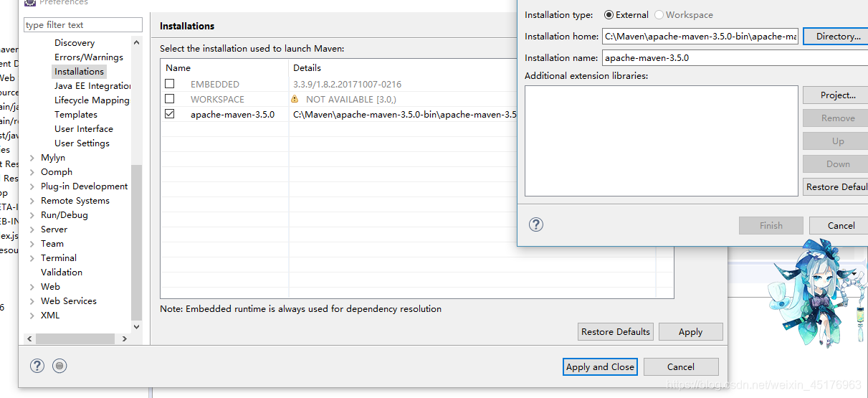The image size is (868, 398).
Task: Click the warning icon in the WORKSPACE row
Action: click(x=295, y=99)
